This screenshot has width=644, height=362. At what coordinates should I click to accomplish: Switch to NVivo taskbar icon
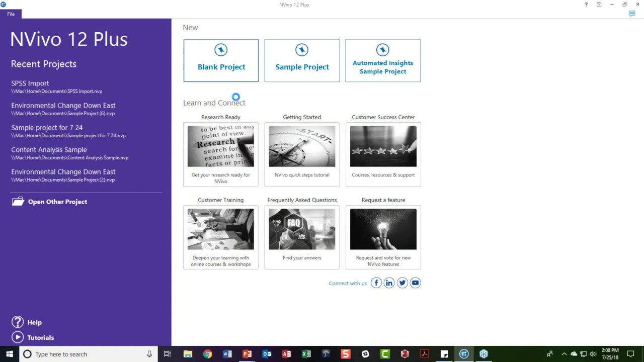[x=464, y=354]
